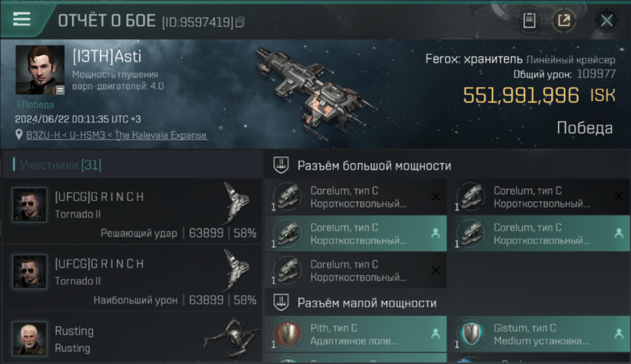Select the first Tornado II ship icon
This screenshot has width=631, height=364.
pyautogui.click(x=237, y=203)
